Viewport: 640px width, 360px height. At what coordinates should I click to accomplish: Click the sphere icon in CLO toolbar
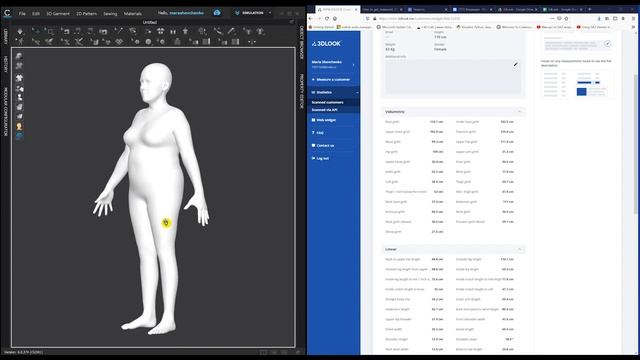[148, 42]
